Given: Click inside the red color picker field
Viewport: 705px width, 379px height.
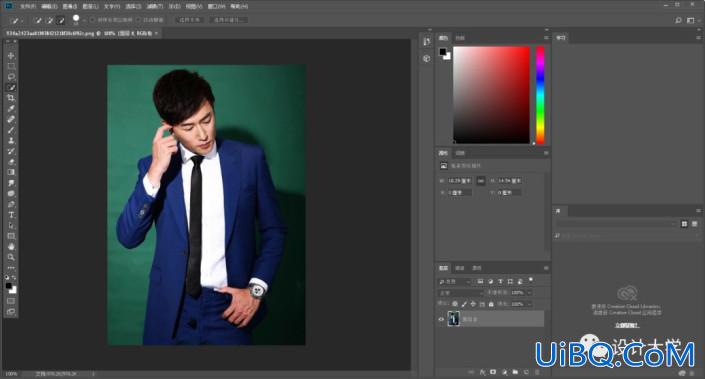Looking at the screenshot, I should (x=491, y=95).
